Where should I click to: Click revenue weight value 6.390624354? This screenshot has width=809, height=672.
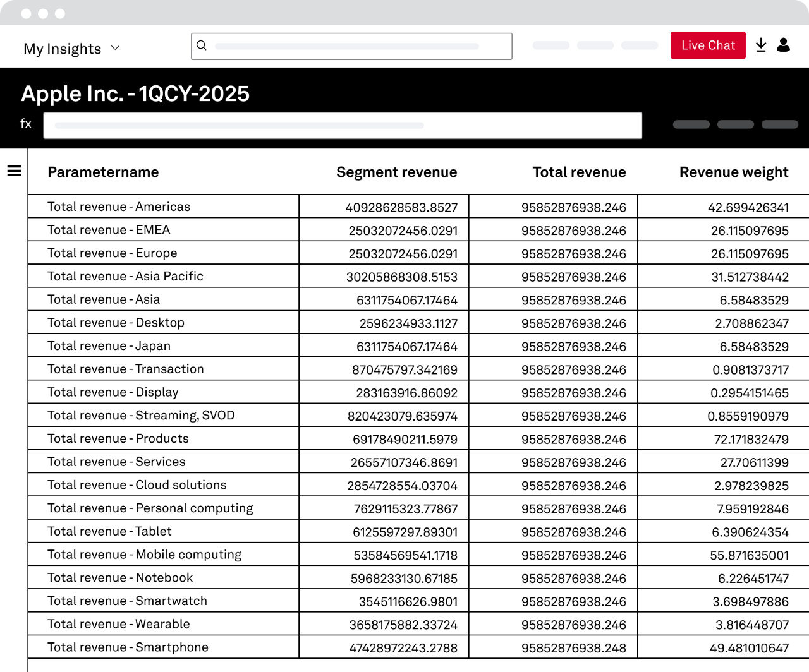pyautogui.click(x=750, y=532)
